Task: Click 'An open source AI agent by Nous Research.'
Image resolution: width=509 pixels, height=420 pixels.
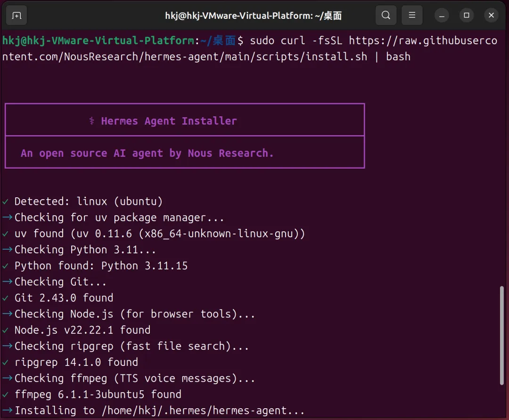Action: (x=147, y=153)
